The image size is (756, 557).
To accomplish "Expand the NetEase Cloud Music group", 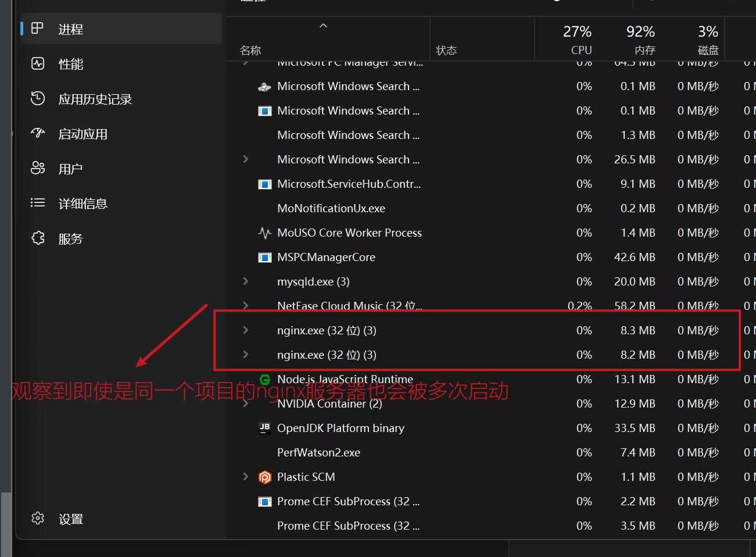I will tap(245, 305).
